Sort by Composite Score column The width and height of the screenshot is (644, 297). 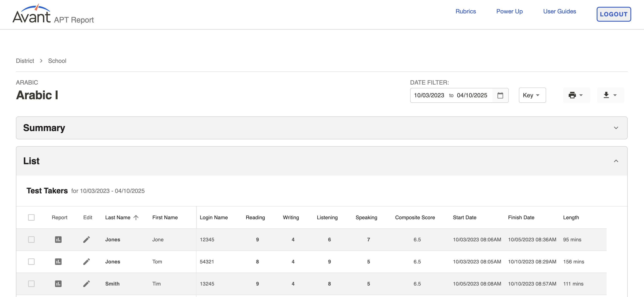click(415, 218)
